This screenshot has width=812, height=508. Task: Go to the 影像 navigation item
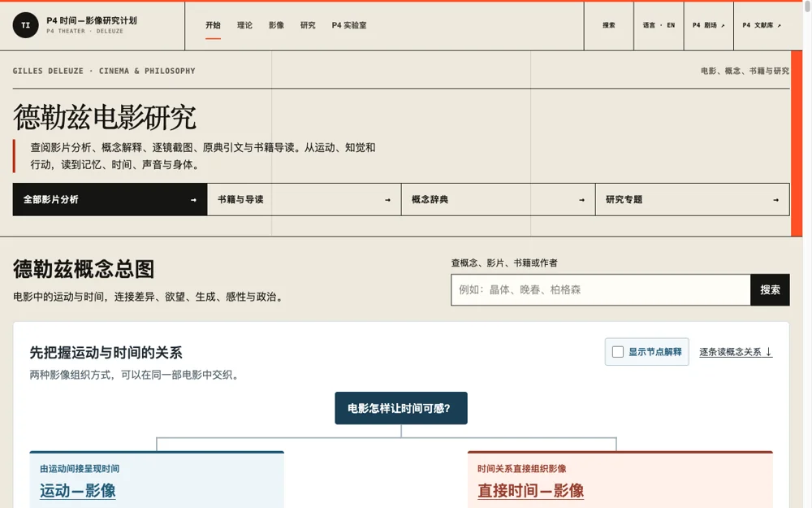(276, 25)
